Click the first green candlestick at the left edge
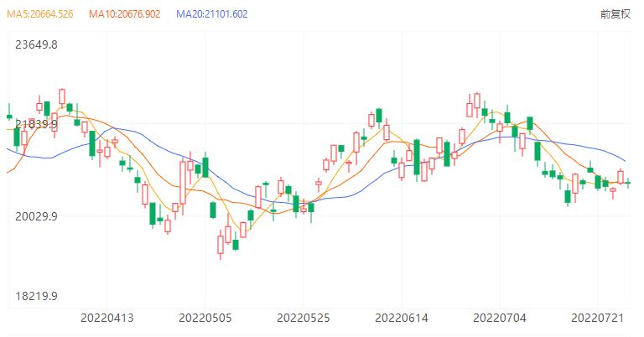Viewport: 644px width, 337px height. tap(9, 117)
